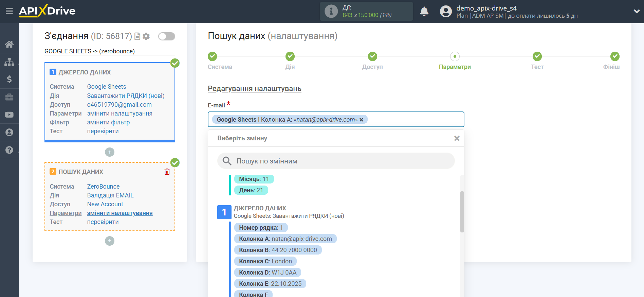This screenshot has height=297, width=644.
Task: Click the змінити фільтр link
Action: pos(108,122)
